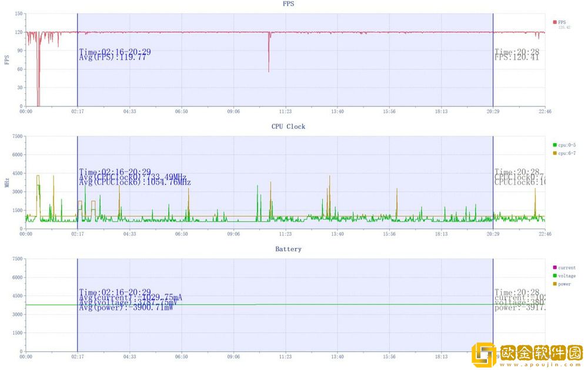This screenshot has height=370, width=588.
Task: Toggle the cpu:6-7 series label
Action: click(566, 153)
